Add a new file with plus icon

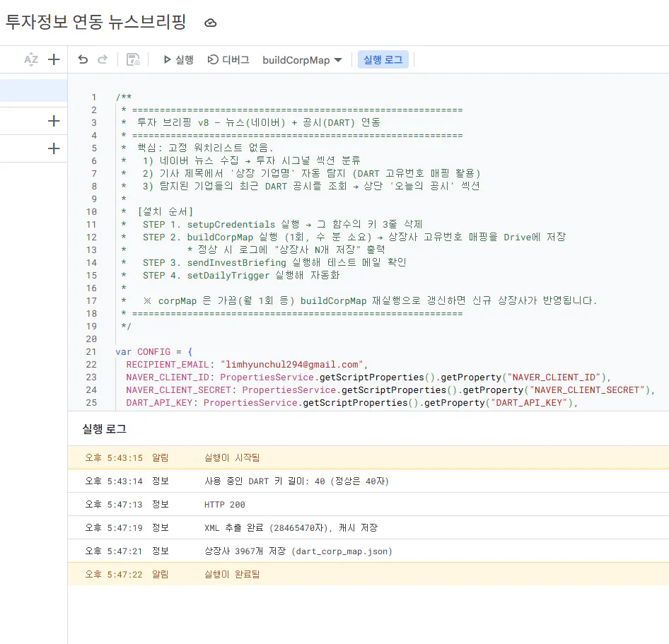54,59
